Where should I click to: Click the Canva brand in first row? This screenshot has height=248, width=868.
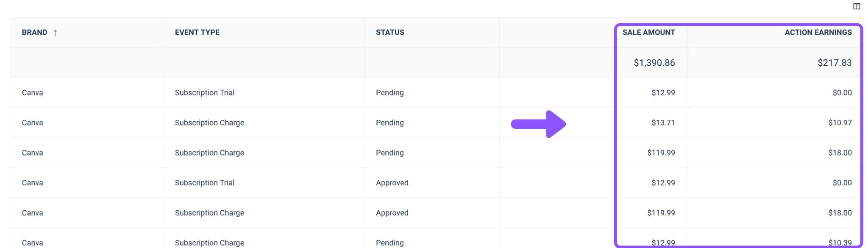tap(33, 92)
